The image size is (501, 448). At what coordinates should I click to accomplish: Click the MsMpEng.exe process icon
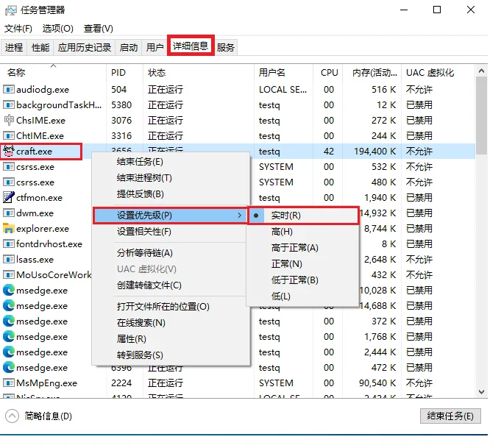coord(10,383)
